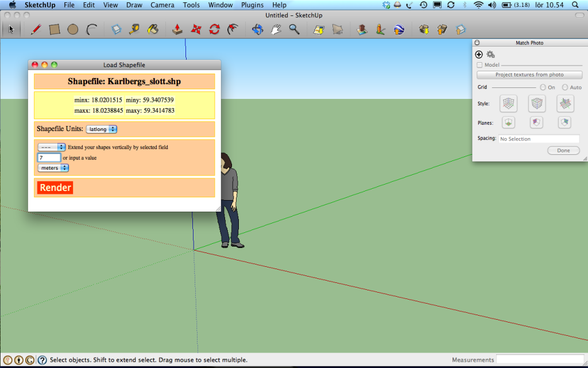Viewport: 588px width, 368px height.
Task: Open the Plugins menu
Action: (x=253, y=5)
